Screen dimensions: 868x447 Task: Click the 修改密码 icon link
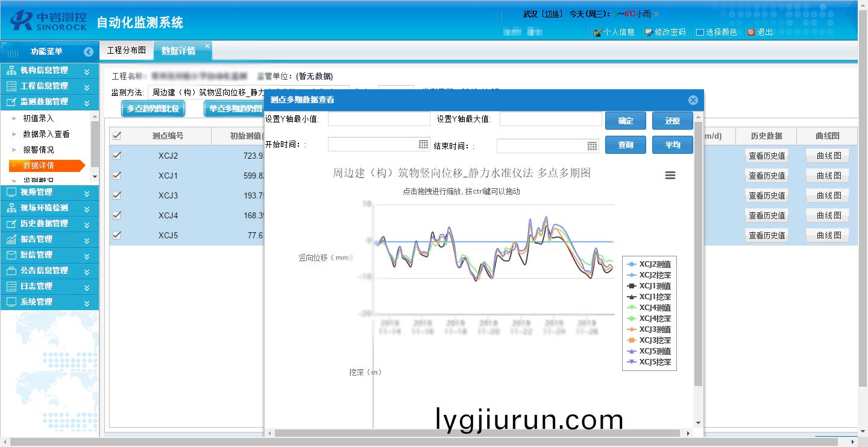pyautogui.click(x=649, y=33)
